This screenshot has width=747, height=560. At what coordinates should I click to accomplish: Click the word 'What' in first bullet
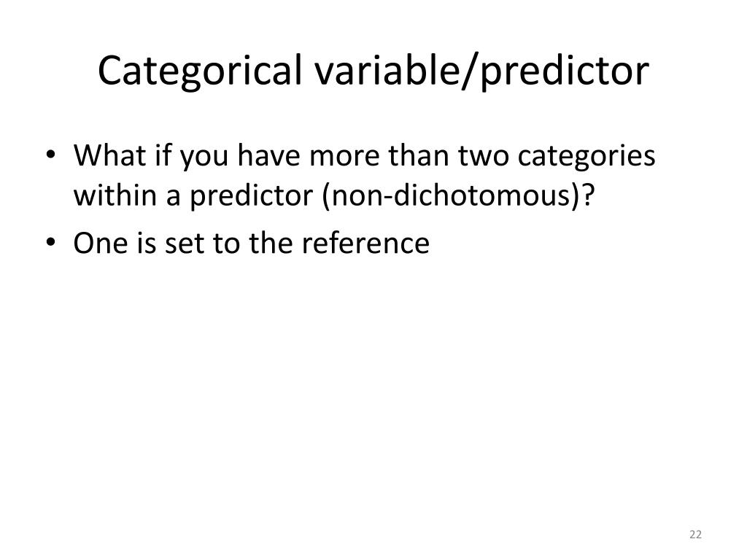(x=109, y=155)
